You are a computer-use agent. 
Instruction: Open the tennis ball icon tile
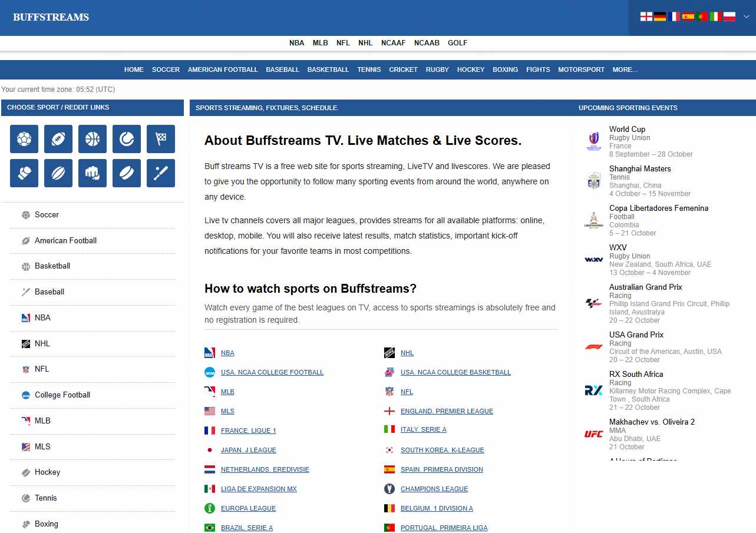pos(127,139)
